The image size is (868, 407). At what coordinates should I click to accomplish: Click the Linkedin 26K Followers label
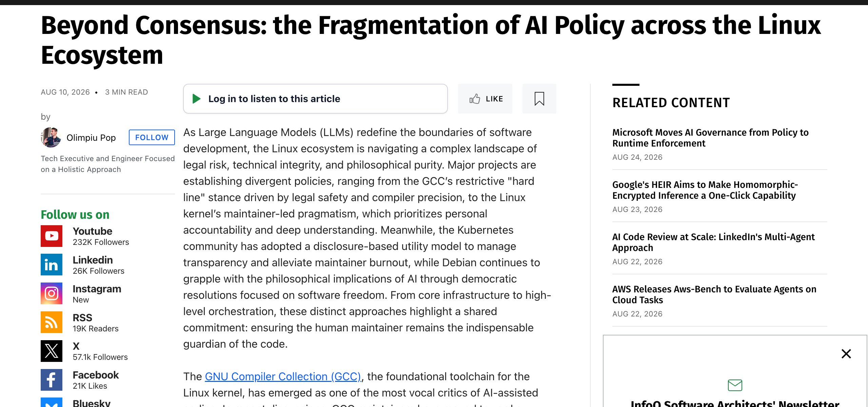[x=99, y=265]
